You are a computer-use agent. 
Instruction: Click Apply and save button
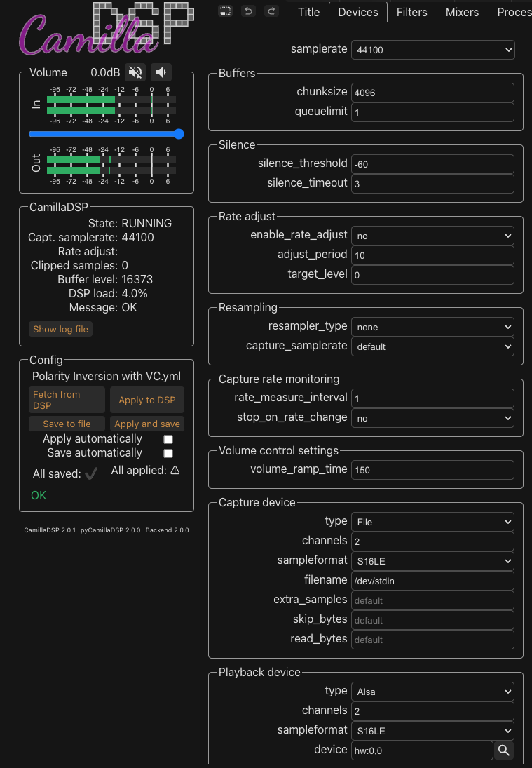tap(146, 424)
